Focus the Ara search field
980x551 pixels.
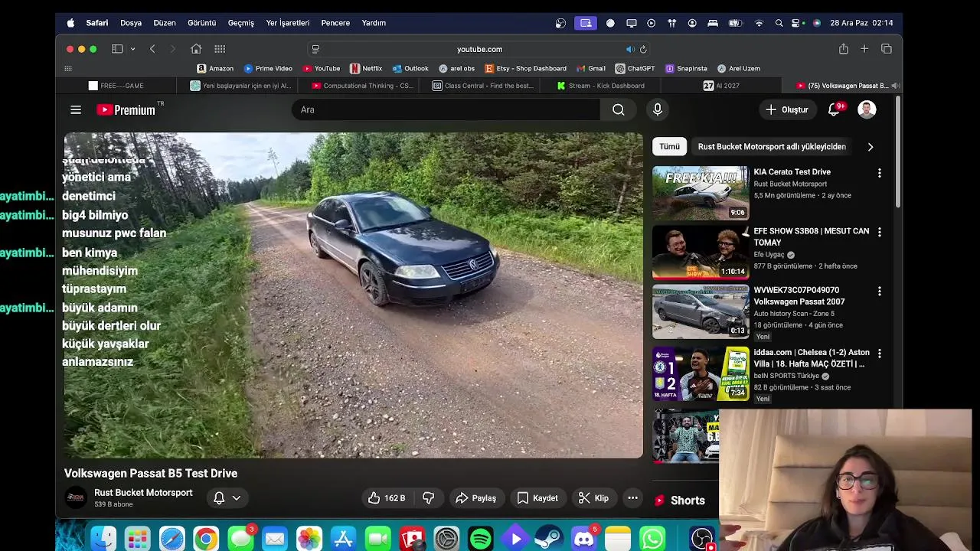pyautogui.click(x=446, y=109)
